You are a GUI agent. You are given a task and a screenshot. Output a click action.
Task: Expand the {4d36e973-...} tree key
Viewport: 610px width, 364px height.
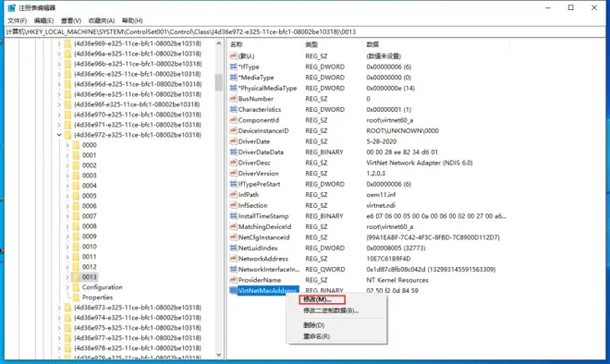pos(59,308)
